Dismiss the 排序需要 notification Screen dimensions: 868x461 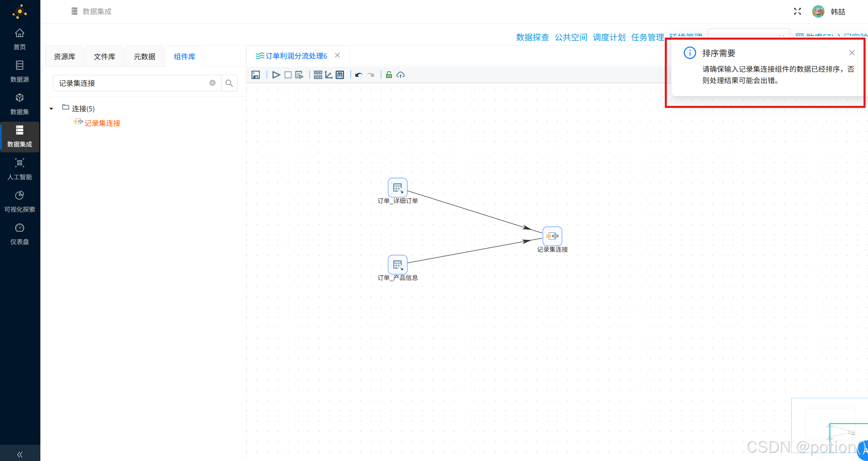pyautogui.click(x=852, y=52)
